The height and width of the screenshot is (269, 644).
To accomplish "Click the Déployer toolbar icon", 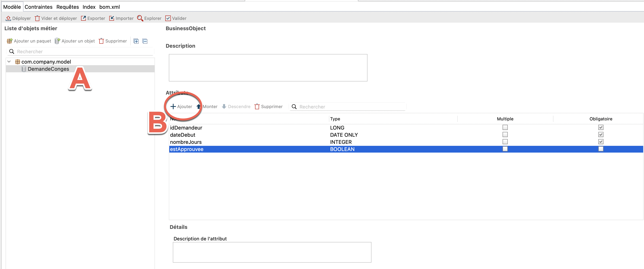I will tap(8, 18).
